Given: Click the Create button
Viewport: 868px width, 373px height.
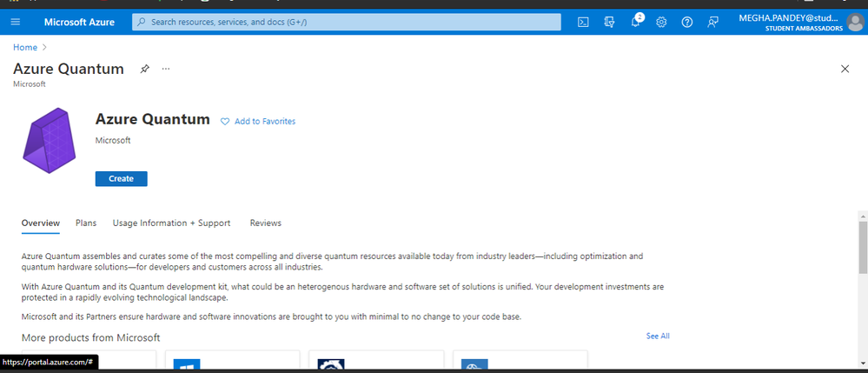Looking at the screenshot, I should [122, 178].
